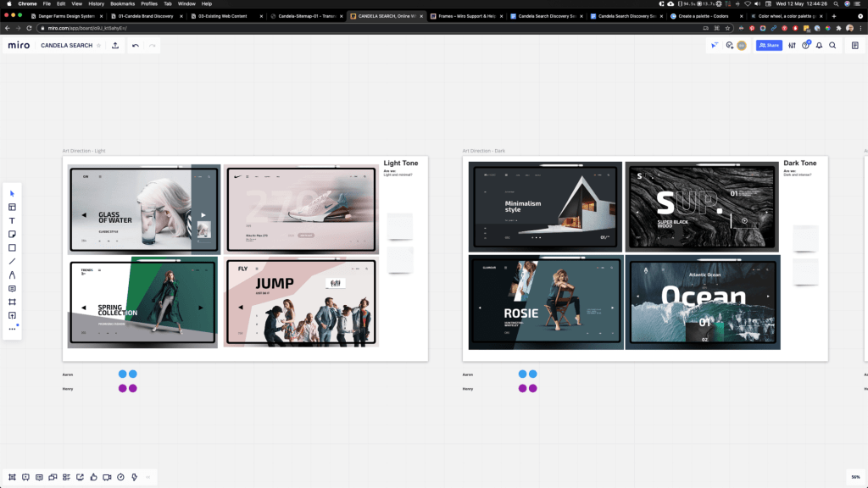This screenshot has height=488, width=868.
Task: Select the Ocean design thumbnail
Action: tap(703, 302)
